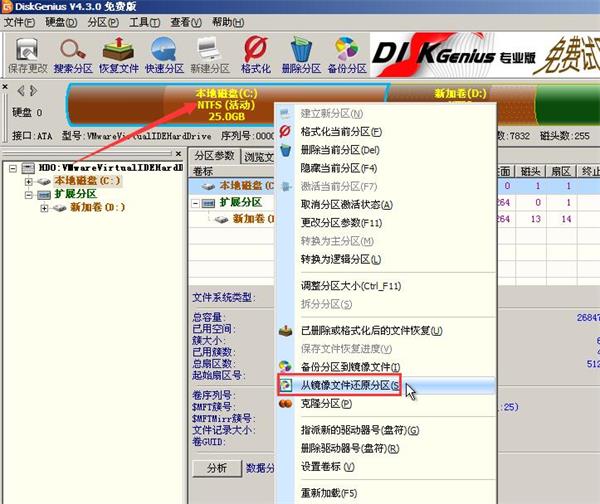600x504 pixels.
Task: Click recovery icon beside 已删除或格式化后的文件恢复
Action: [285, 330]
